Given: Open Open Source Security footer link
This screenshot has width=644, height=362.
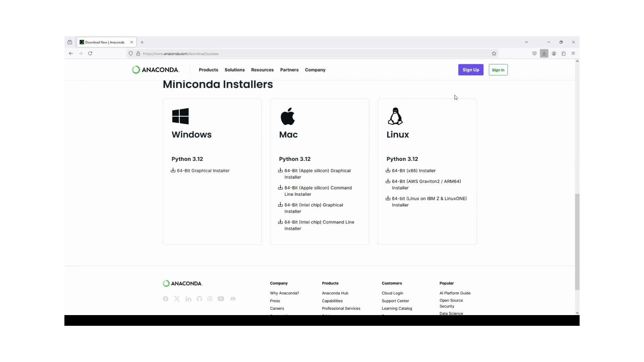Looking at the screenshot, I should 451,303.
